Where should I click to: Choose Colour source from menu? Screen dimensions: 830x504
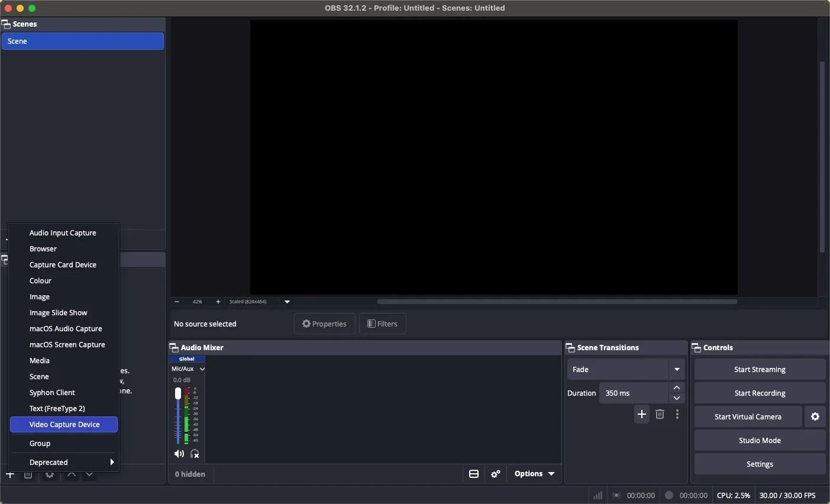pyautogui.click(x=64, y=281)
